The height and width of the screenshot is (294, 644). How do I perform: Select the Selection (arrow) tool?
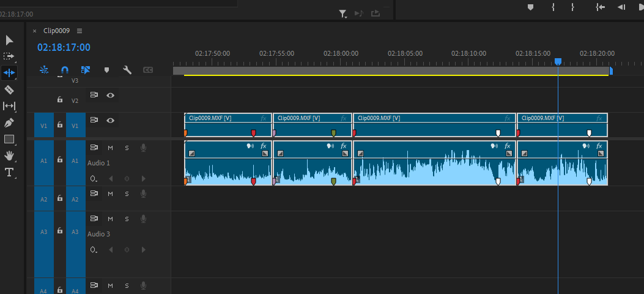pos(9,40)
